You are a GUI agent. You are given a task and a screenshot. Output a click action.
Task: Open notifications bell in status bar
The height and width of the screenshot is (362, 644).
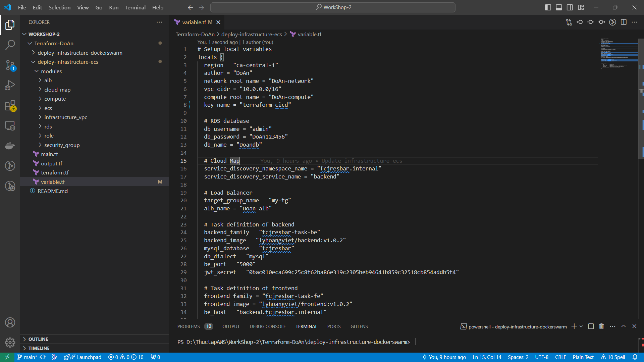pos(635,357)
